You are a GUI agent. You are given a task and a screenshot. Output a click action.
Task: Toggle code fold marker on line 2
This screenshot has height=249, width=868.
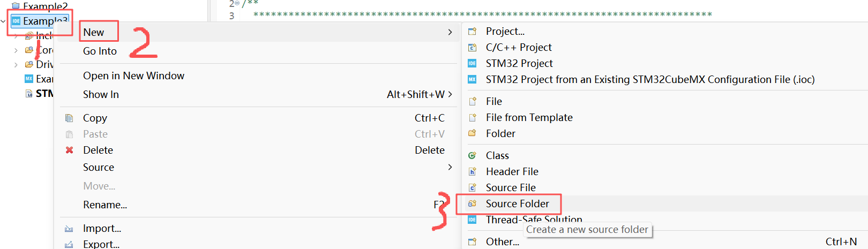click(x=237, y=3)
